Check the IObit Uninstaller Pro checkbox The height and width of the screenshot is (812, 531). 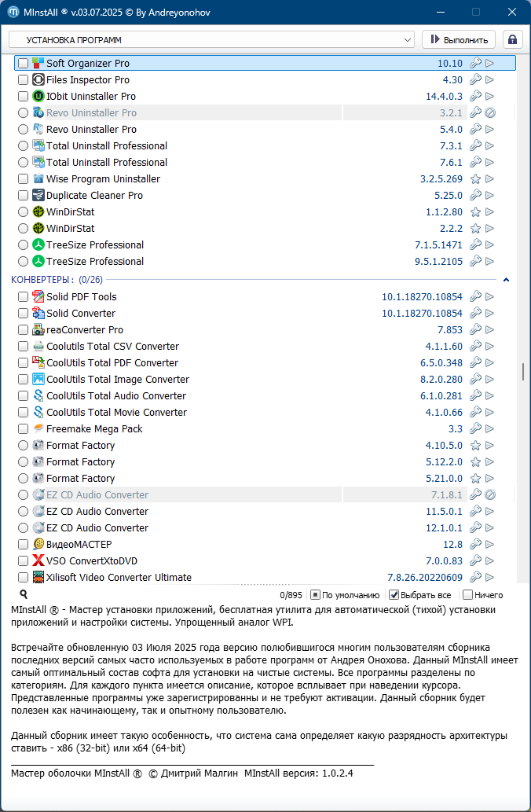coord(23,97)
